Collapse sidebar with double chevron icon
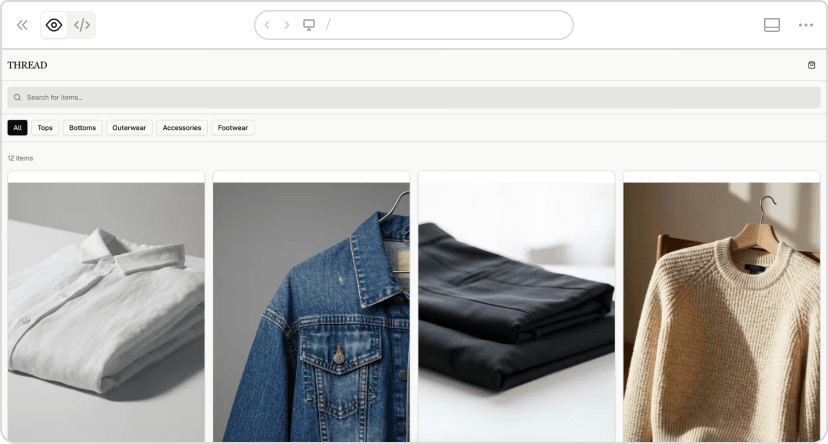 pyautogui.click(x=22, y=25)
